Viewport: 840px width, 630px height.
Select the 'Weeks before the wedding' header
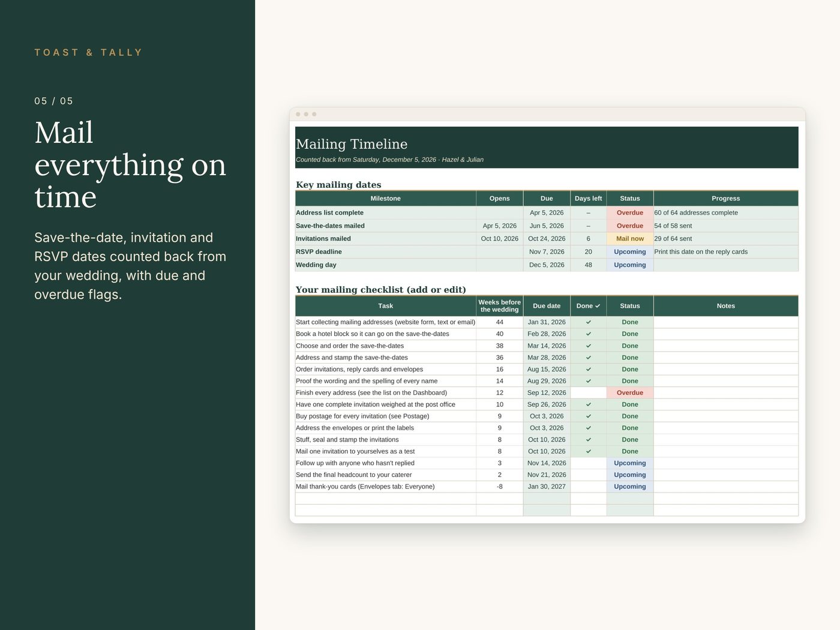point(500,306)
